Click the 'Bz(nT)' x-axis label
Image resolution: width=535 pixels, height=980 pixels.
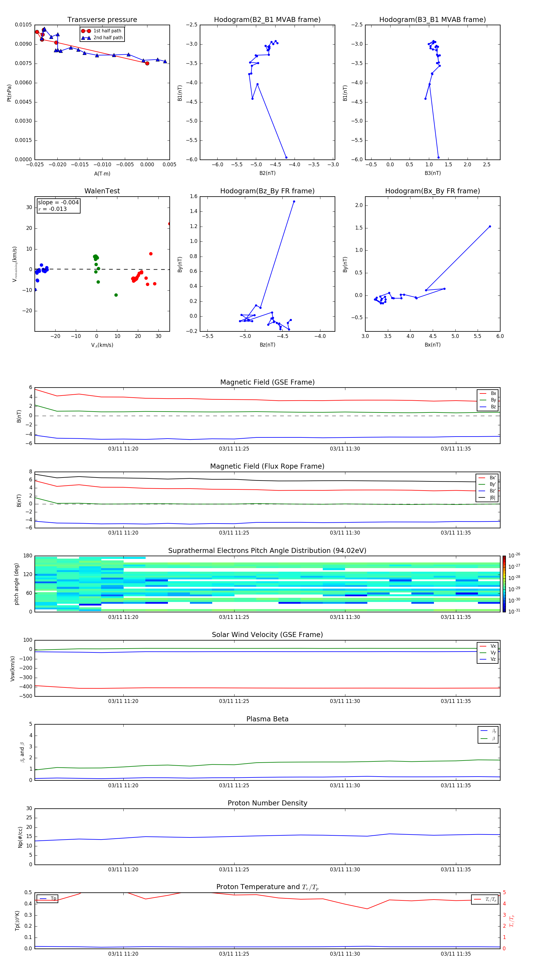[267, 345]
